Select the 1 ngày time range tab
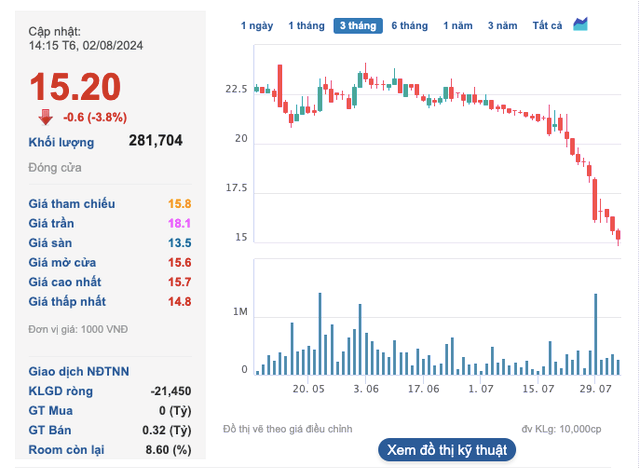 point(257,25)
